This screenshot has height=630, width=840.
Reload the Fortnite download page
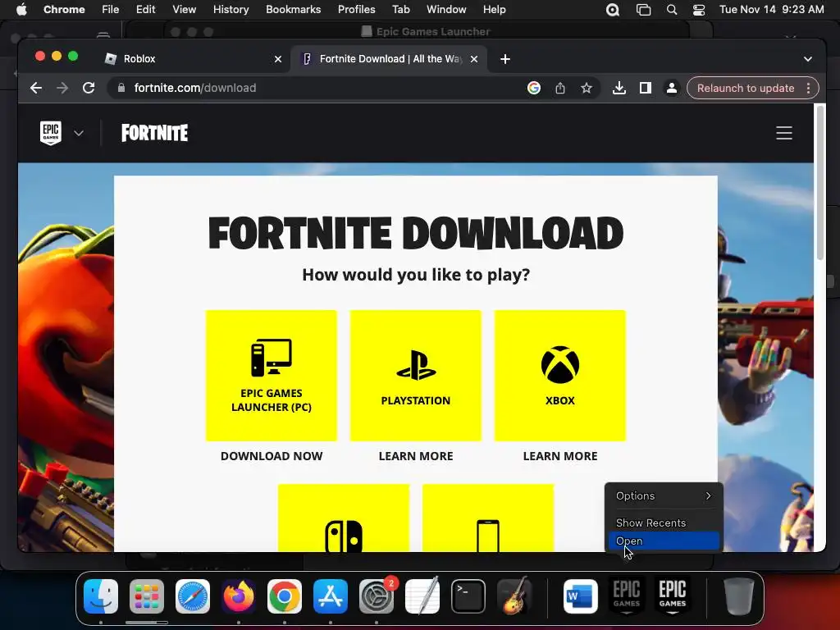(89, 88)
